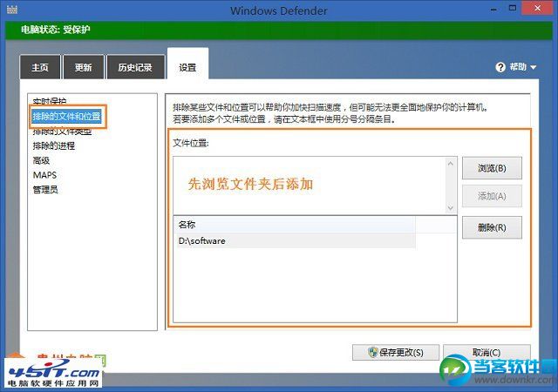Image resolution: width=558 pixels, height=392 pixels.
Task: Switch to the 更新 tab
Action: (84, 67)
